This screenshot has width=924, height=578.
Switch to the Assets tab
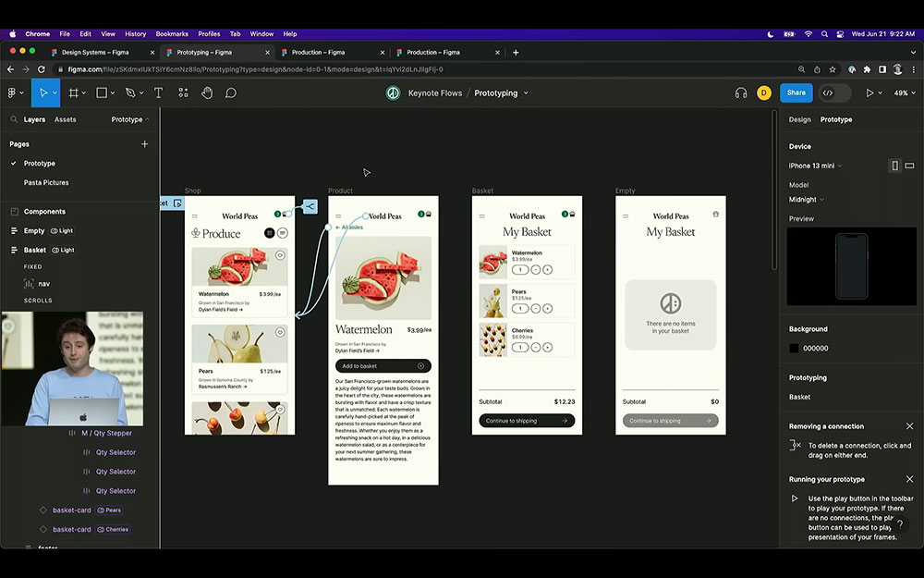point(65,119)
